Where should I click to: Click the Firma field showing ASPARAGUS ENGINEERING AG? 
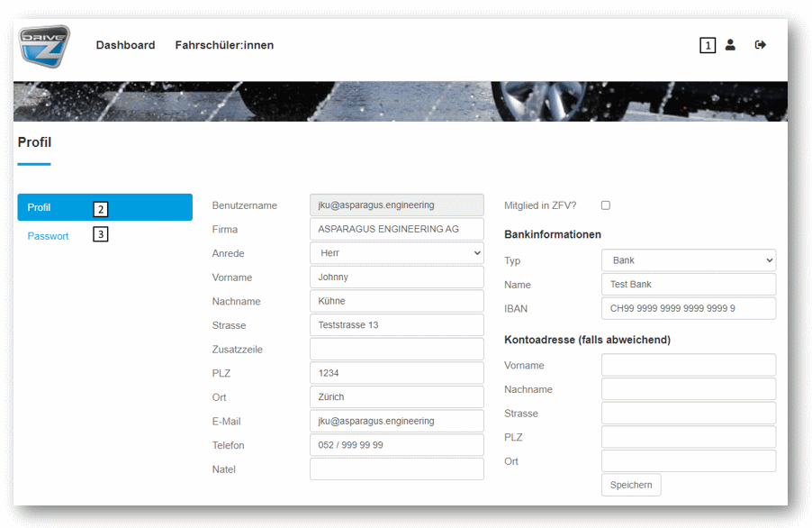point(396,228)
